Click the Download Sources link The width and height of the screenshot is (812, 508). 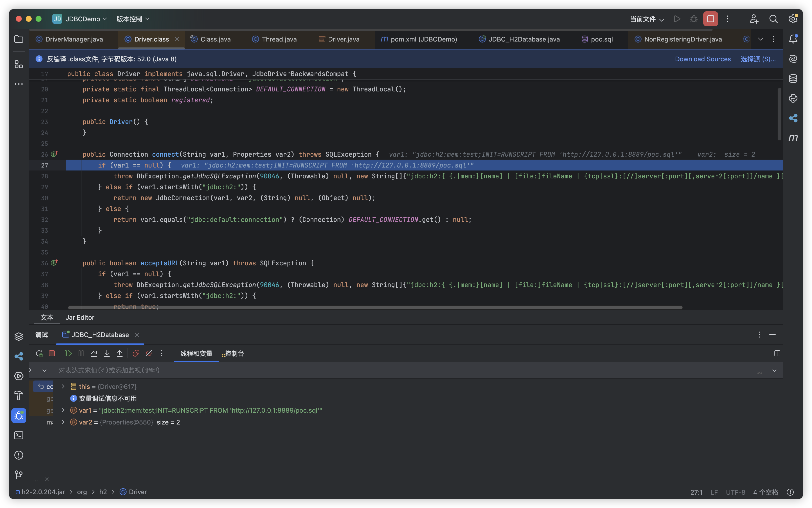[703, 59]
